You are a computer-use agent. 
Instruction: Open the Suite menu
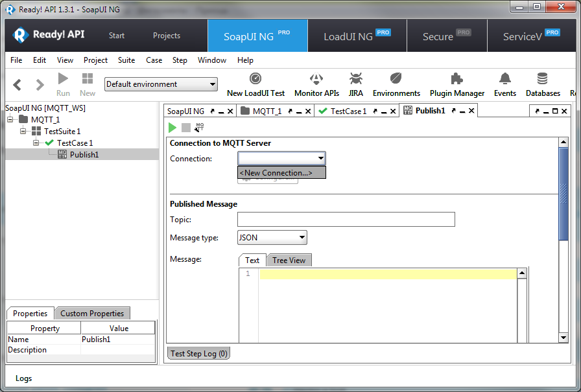click(126, 60)
